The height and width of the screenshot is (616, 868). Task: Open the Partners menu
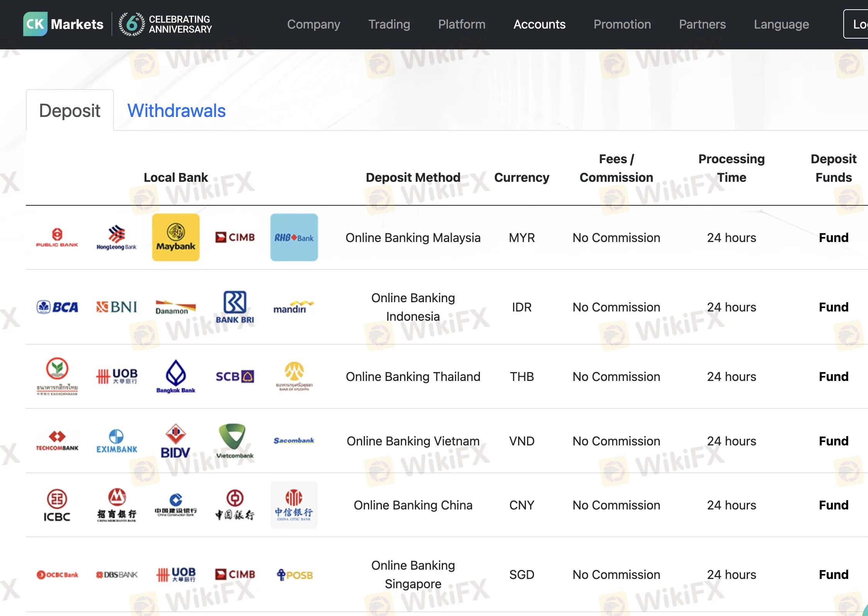702,24
